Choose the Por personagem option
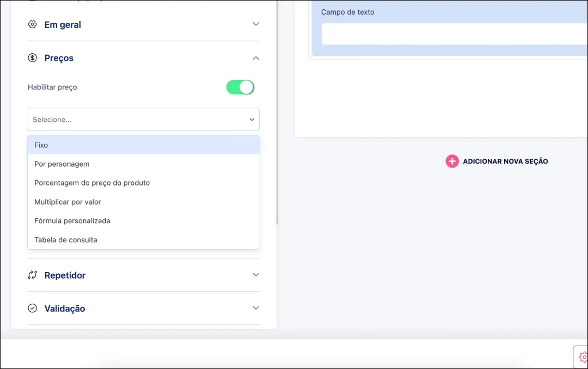The width and height of the screenshot is (588, 369). 143,164
